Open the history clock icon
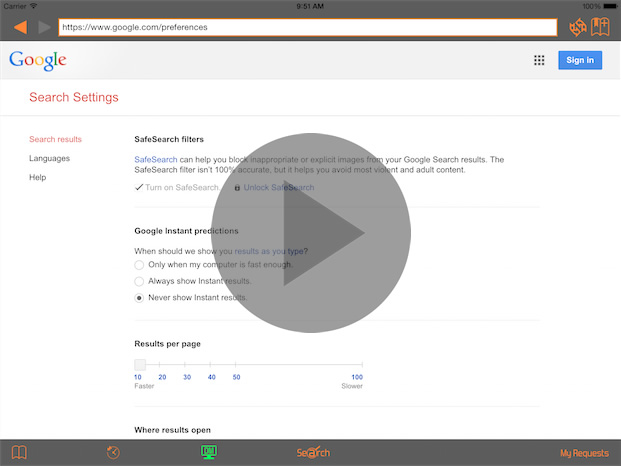Image resolution: width=621 pixels, height=466 pixels. 113,453
